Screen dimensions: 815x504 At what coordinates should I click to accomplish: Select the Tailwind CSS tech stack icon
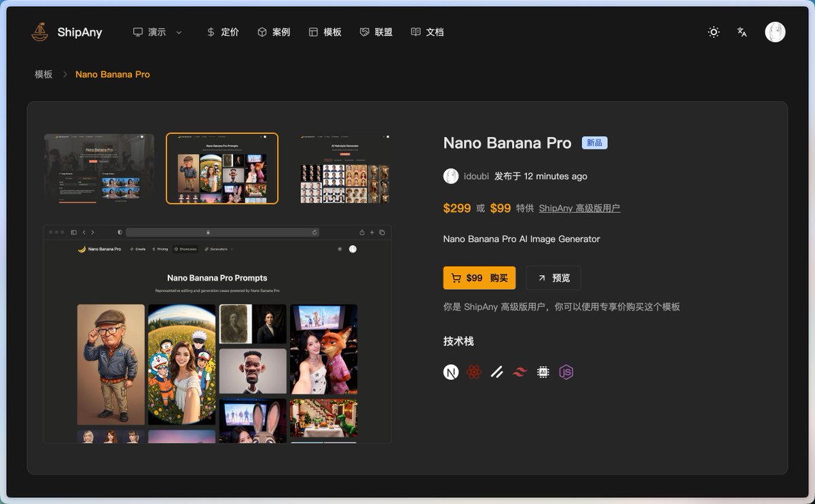click(520, 372)
